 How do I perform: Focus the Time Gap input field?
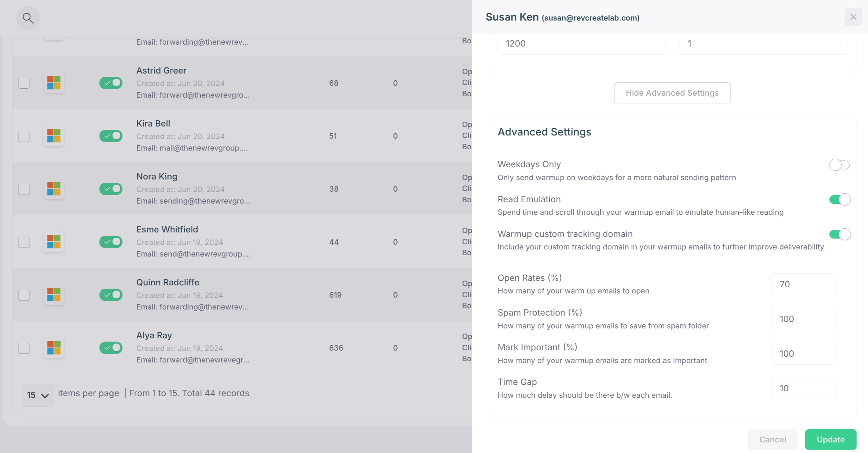coord(803,388)
